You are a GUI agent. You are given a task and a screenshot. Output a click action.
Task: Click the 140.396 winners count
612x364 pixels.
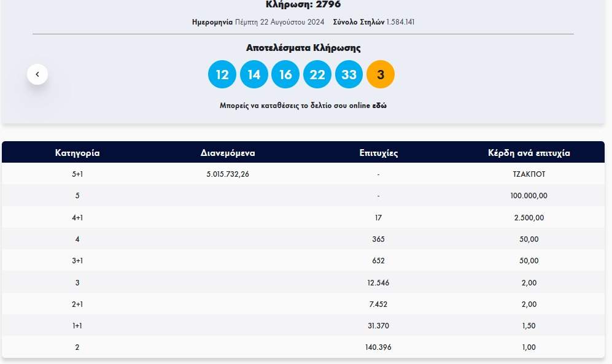tap(378, 347)
